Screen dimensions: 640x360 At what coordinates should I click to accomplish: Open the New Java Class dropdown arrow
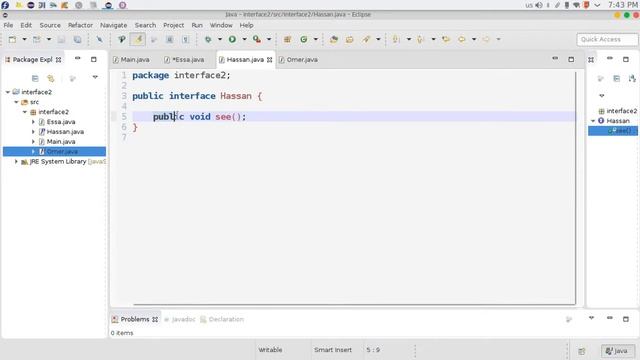(316, 39)
